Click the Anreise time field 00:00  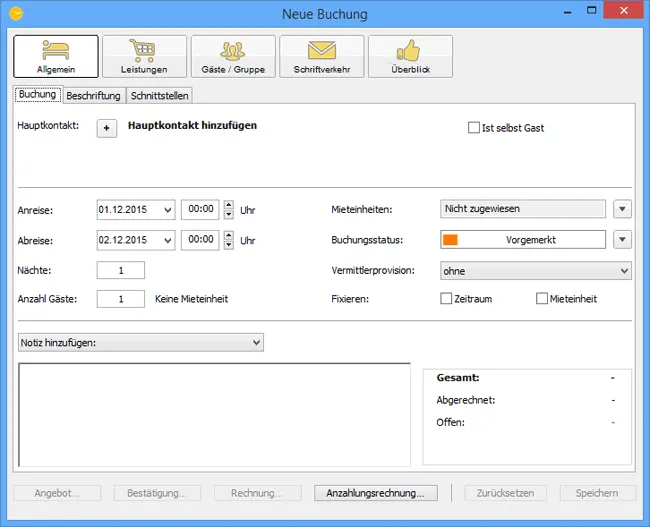point(200,209)
